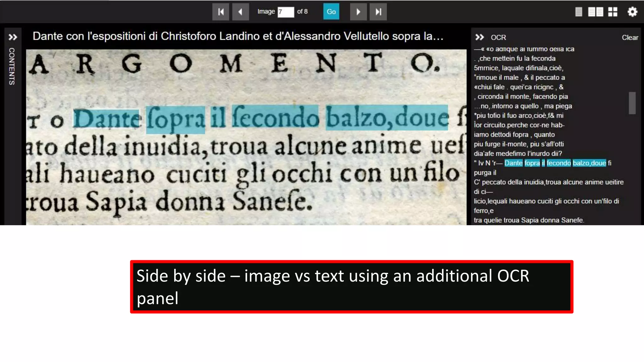Click the CONTENTS vertical label
Viewport: 644px width, 362px height.
(x=12, y=66)
